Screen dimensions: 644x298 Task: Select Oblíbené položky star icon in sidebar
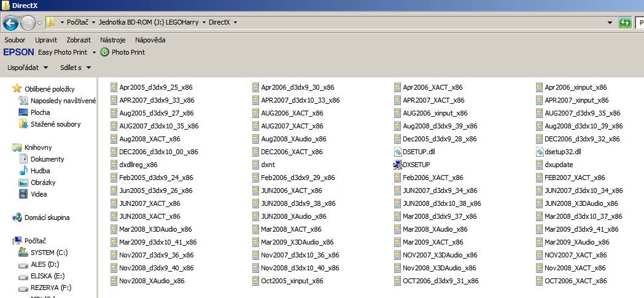[x=17, y=88]
